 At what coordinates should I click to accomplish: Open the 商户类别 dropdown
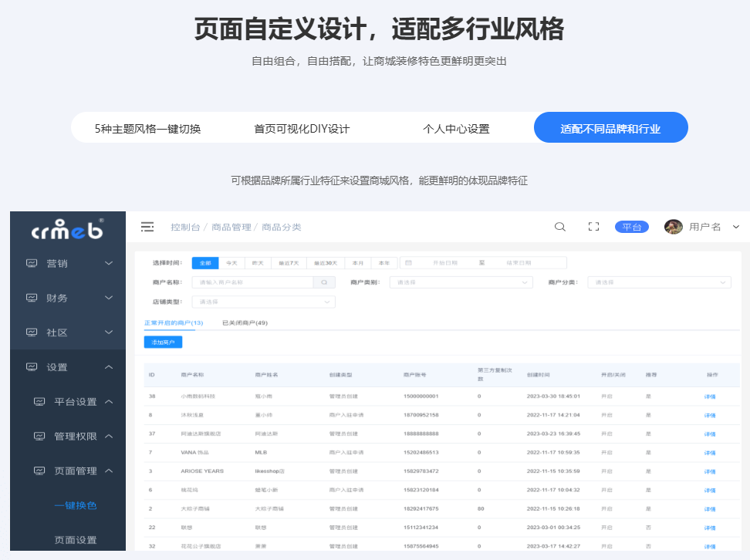461,282
